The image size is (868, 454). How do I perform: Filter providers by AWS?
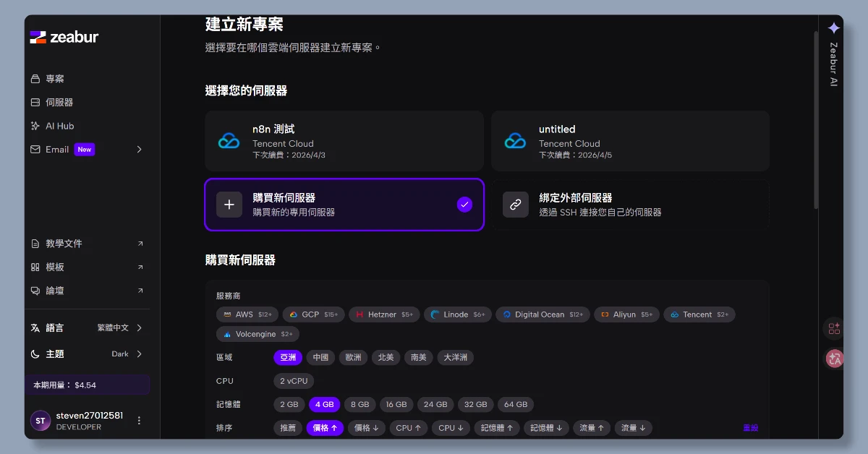click(x=247, y=314)
